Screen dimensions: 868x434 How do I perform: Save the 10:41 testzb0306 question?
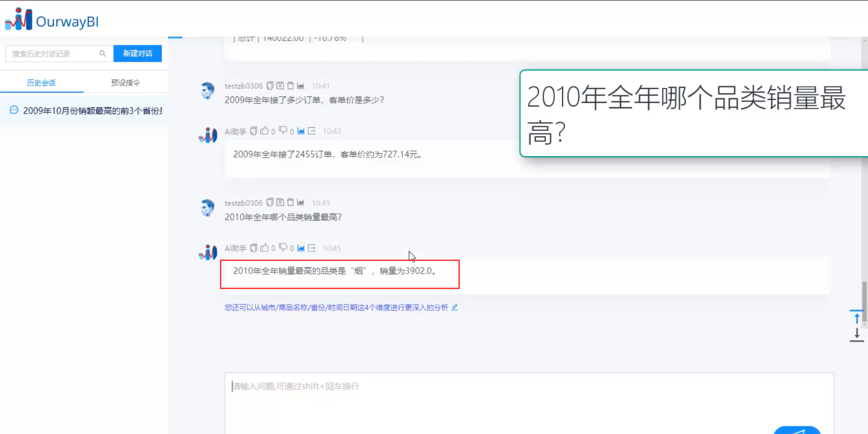tap(280, 86)
